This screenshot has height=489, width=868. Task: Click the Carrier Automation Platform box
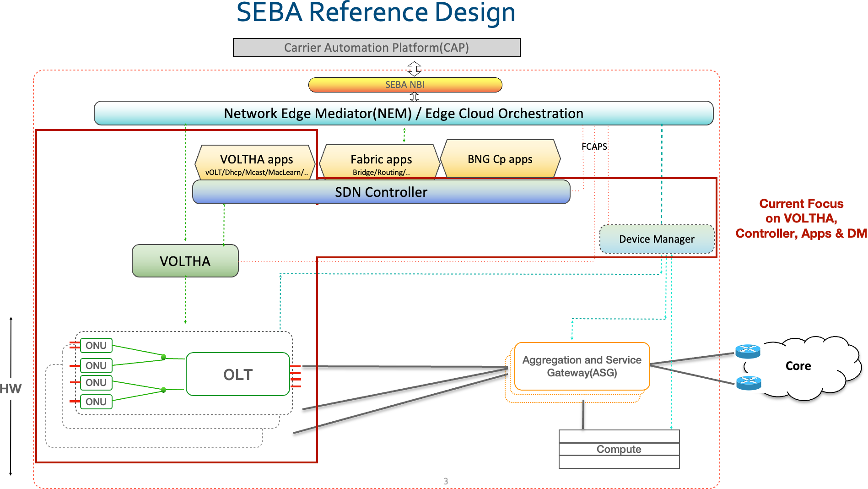coord(376,48)
